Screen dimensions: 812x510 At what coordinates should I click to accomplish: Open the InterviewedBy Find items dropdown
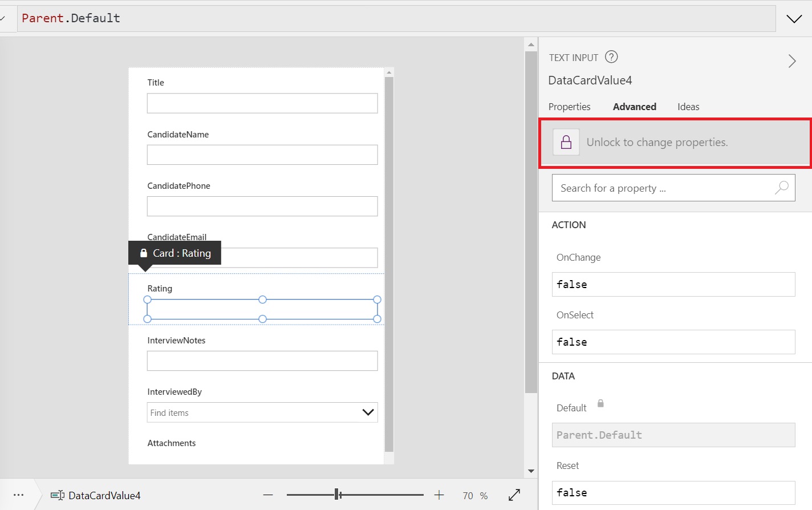click(367, 412)
